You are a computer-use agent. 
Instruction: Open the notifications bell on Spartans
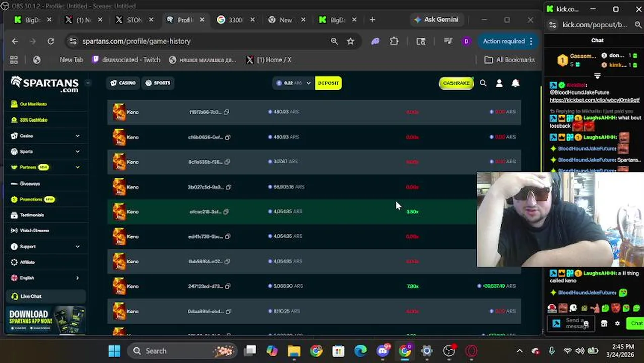click(x=516, y=83)
